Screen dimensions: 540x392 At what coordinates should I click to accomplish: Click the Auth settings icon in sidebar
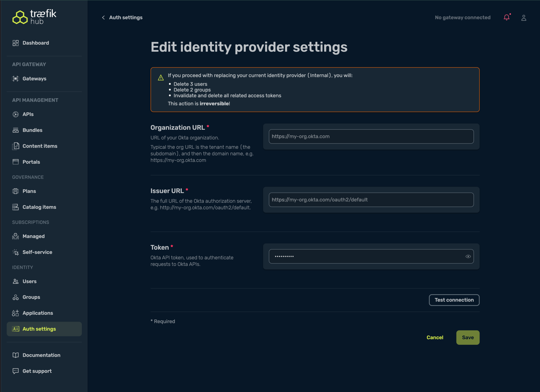(x=15, y=329)
